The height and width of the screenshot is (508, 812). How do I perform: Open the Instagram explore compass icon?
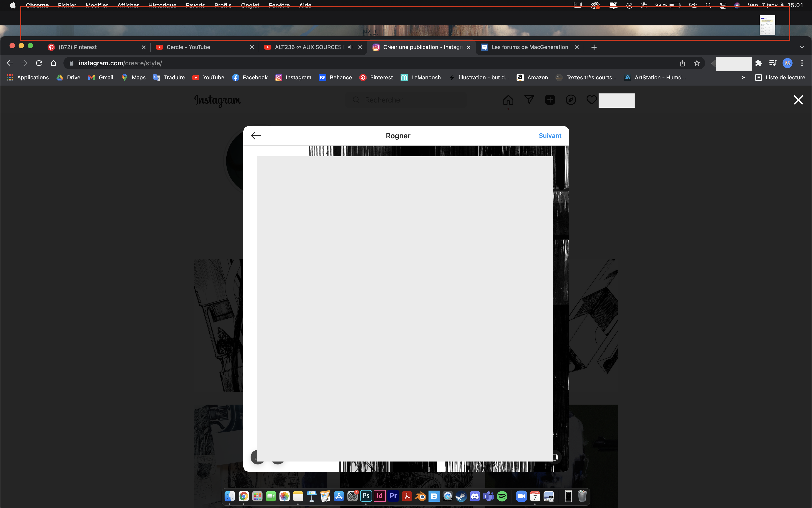(x=570, y=100)
